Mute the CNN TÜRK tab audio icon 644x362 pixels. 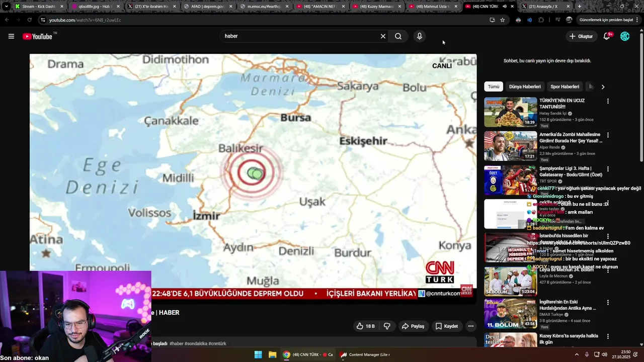(x=505, y=7)
